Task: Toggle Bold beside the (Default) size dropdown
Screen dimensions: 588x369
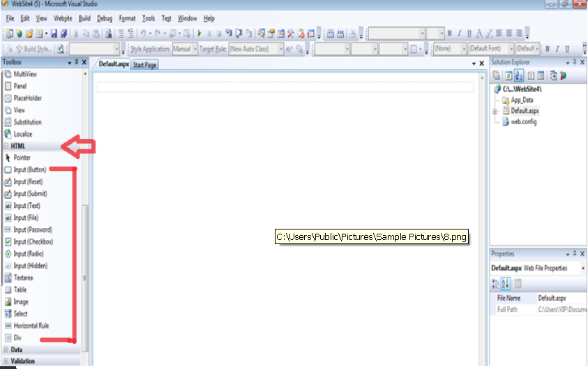Action: (547, 49)
